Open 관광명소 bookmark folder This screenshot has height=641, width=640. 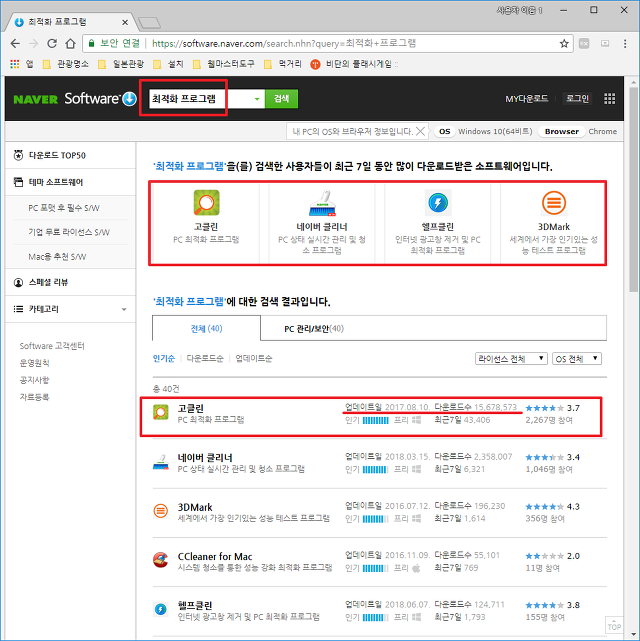point(66,64)
